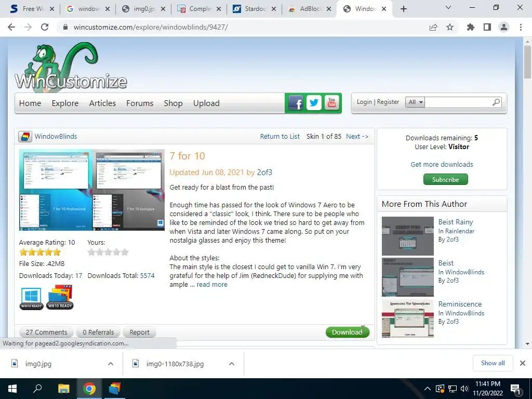Expand options for img0-1180x738.jpg download

(232, 364)
